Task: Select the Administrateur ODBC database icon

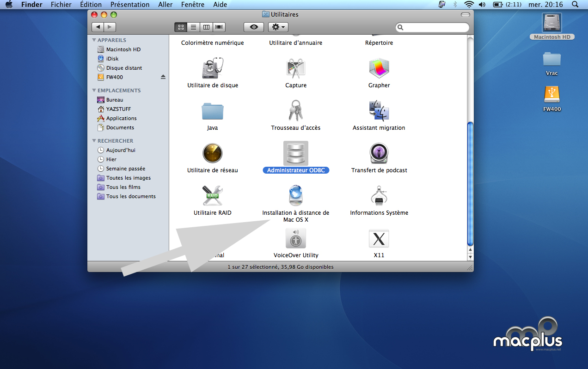Action: click(x=296, y=153)
